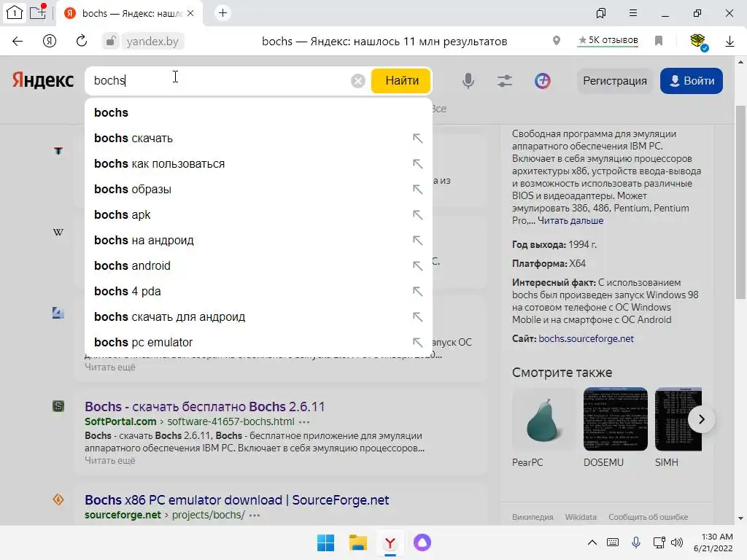Open the colorful plus circle icon
747x560 pixels.
click(543, 81)
